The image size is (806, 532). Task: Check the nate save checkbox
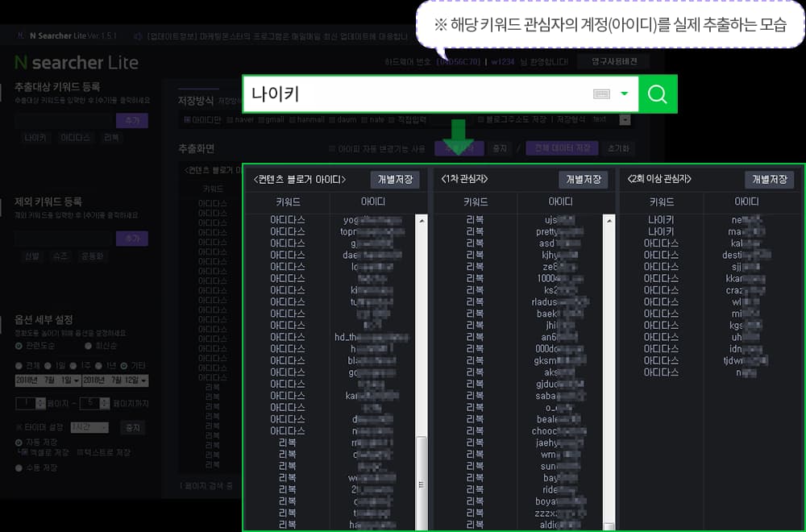pyautogui.click(x=364, y=119)
